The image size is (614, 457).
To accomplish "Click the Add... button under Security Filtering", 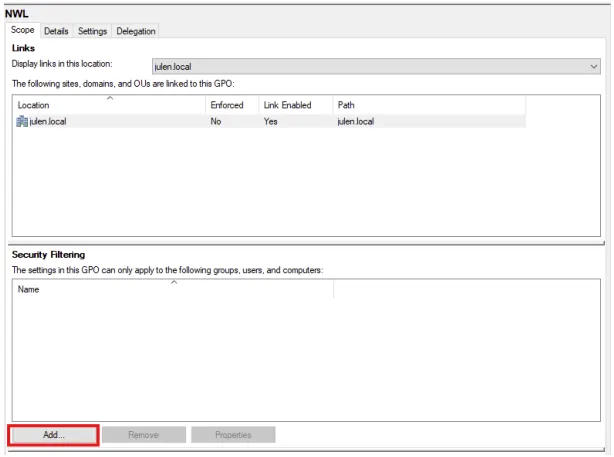I will click(x=54, y=435).
